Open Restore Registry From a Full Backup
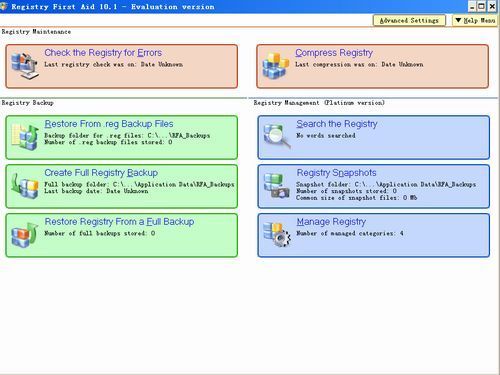 (119, 222)
